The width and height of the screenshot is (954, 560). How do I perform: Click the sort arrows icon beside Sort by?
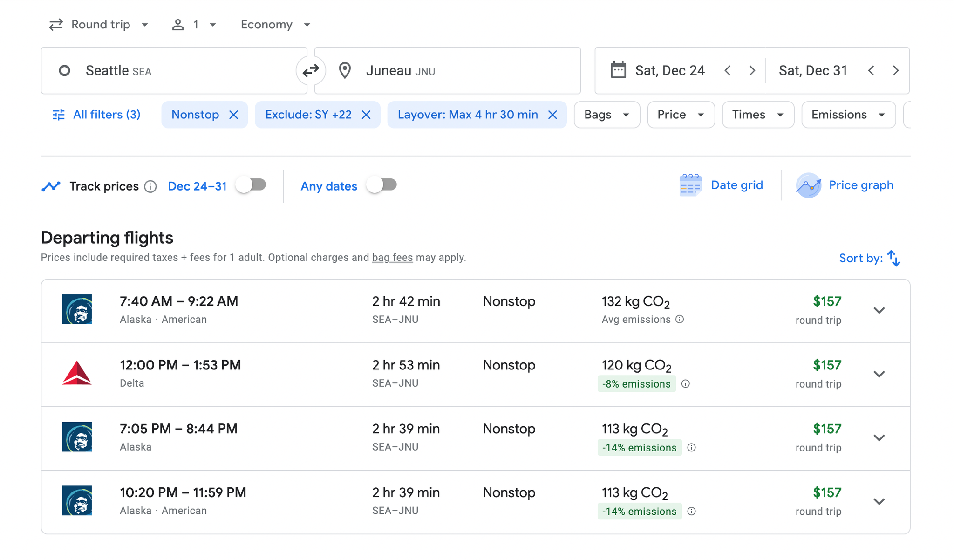pos(894,258)
